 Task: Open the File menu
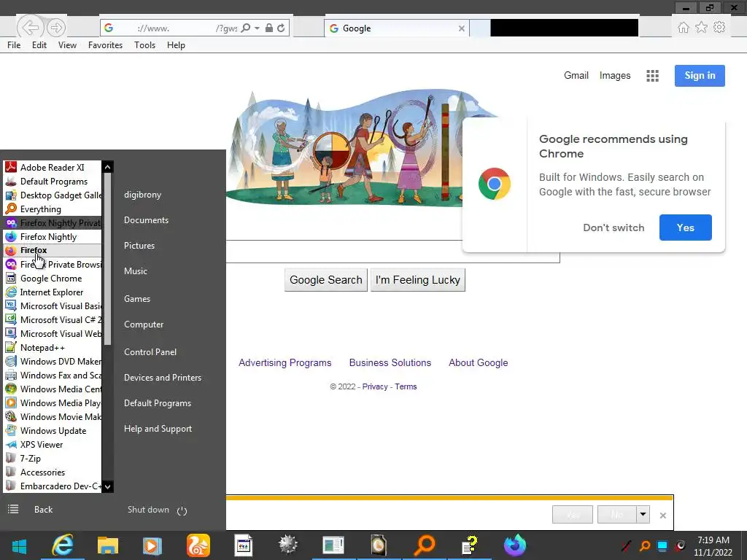tap(14, 44)
